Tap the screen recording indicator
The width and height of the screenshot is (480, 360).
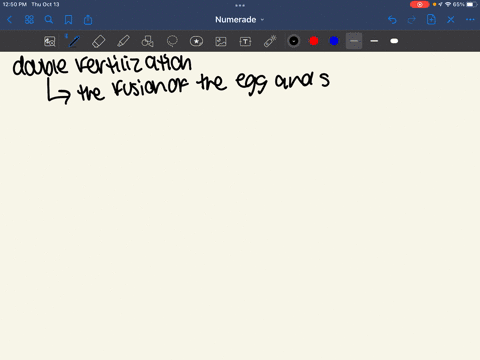(x=419, y=4)
